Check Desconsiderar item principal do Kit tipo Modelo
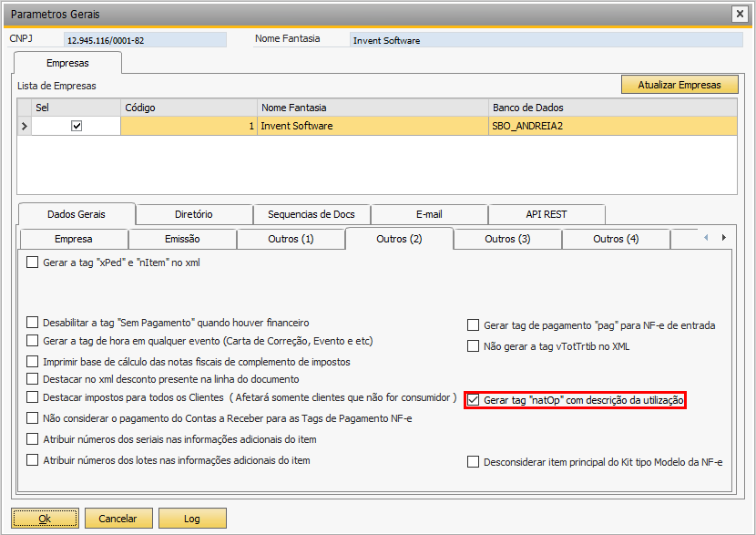Screen dimensions: 756x535 [473, 462]
